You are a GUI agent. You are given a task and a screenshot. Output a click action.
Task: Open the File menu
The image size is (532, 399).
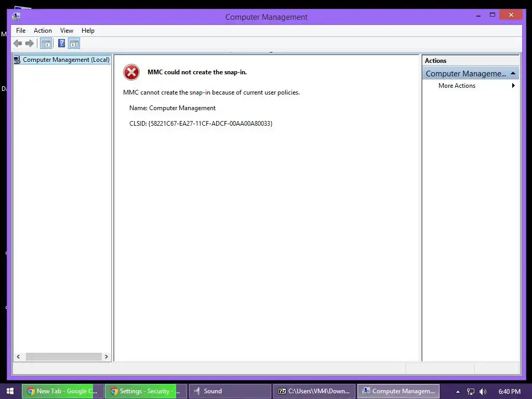pos(21,31)
